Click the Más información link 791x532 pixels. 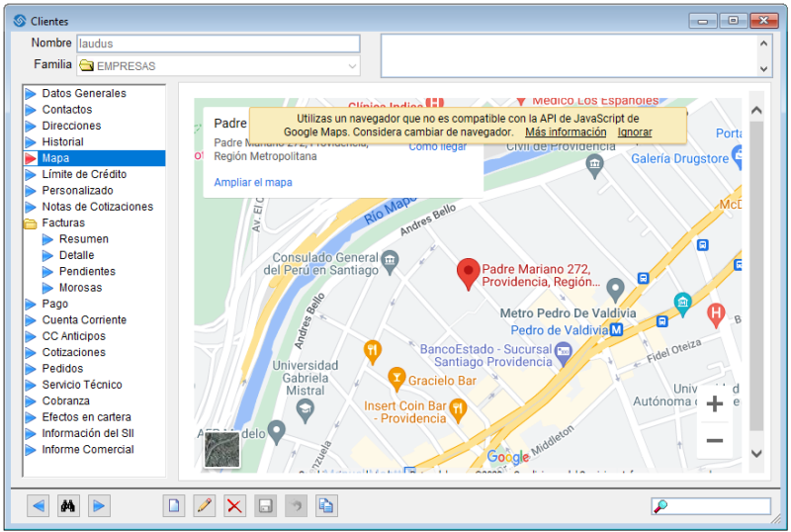click(x=566, y=132)
